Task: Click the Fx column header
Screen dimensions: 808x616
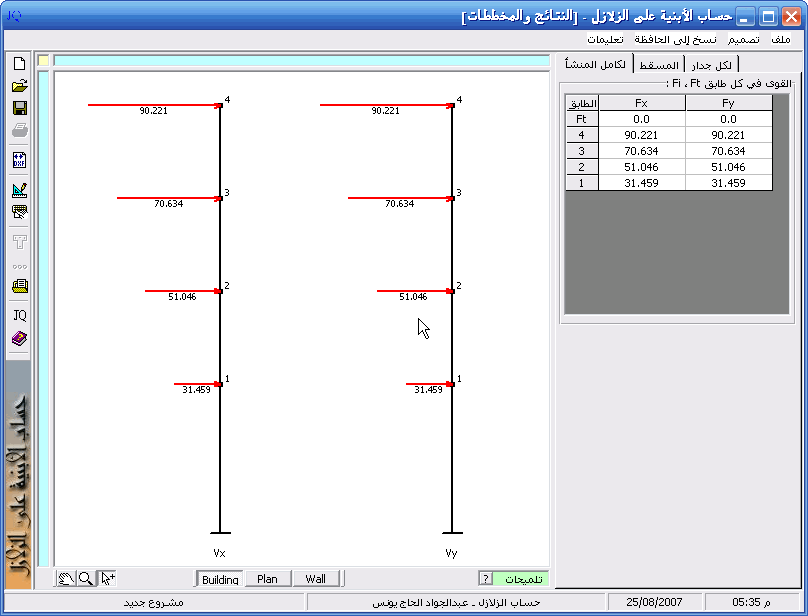Action: pyautogui.click(x=642, y=103)
